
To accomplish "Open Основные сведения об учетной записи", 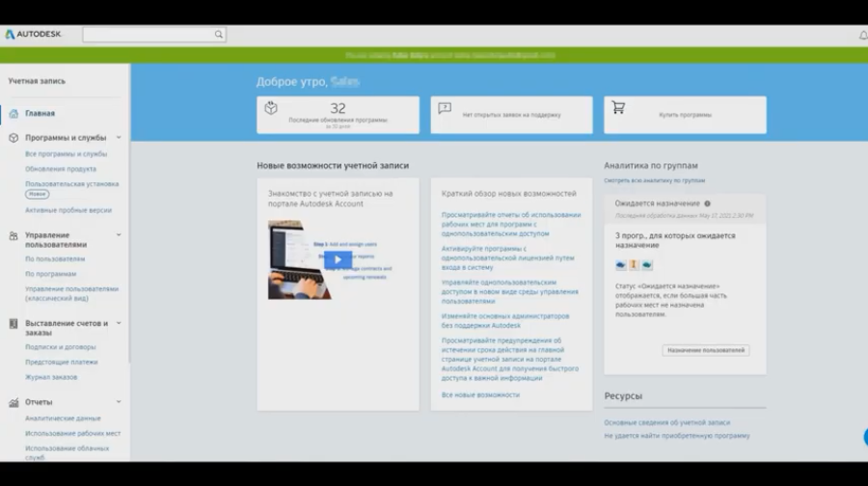I will tap(667, 423).
